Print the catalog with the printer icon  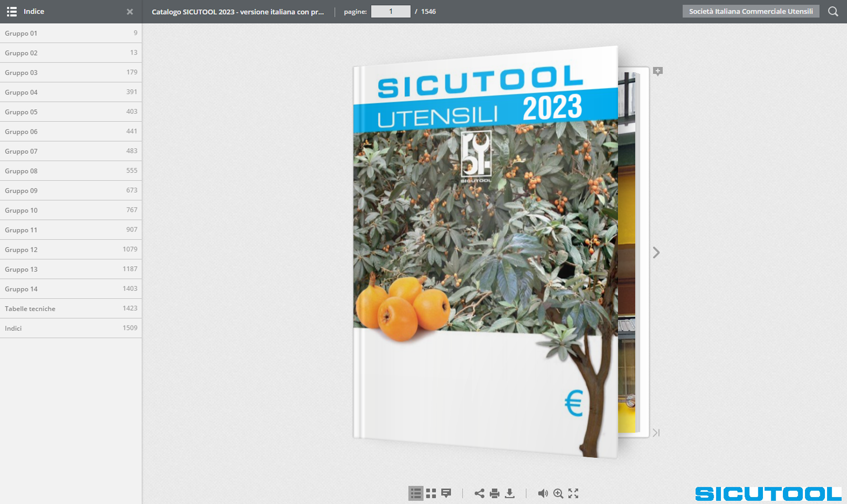point(495,493)
